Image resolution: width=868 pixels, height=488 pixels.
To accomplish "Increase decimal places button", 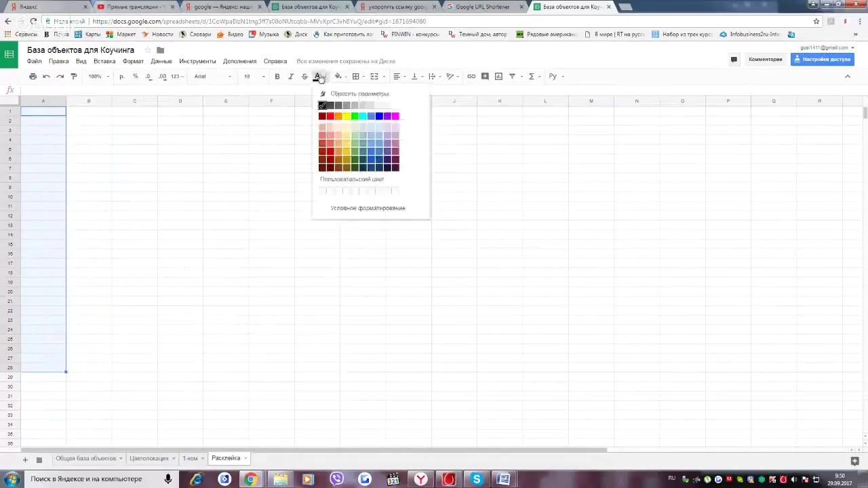I will tap(162, 77).
